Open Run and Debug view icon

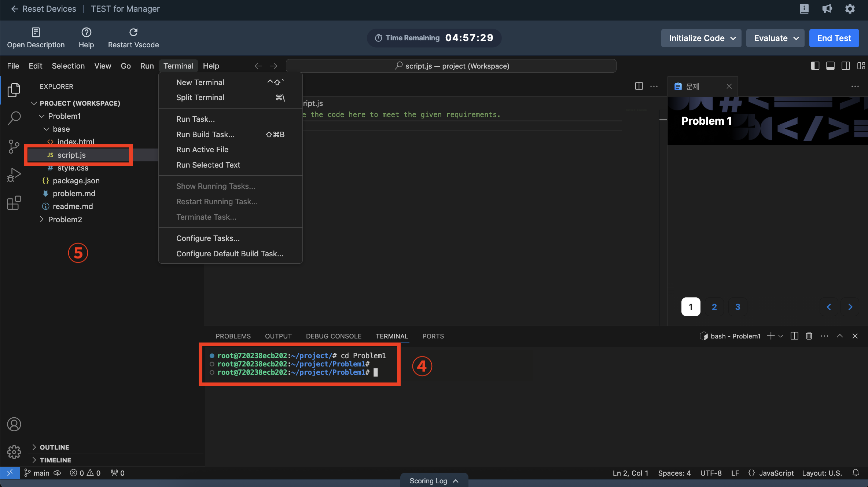[14, 175]
